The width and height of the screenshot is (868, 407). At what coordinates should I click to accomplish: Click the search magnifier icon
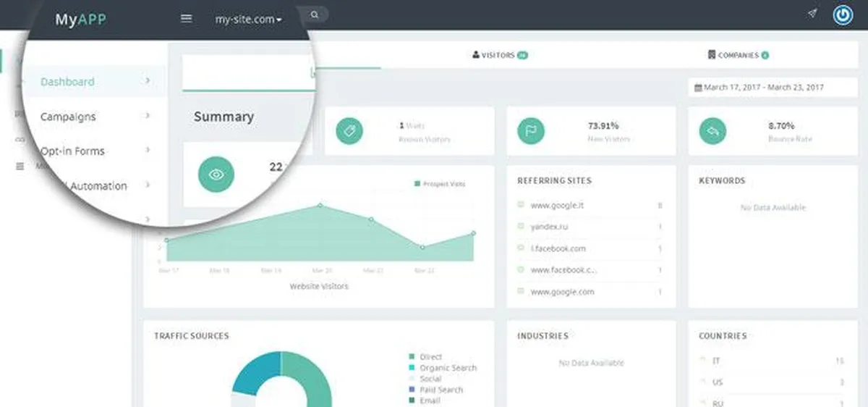coord(315,14)
